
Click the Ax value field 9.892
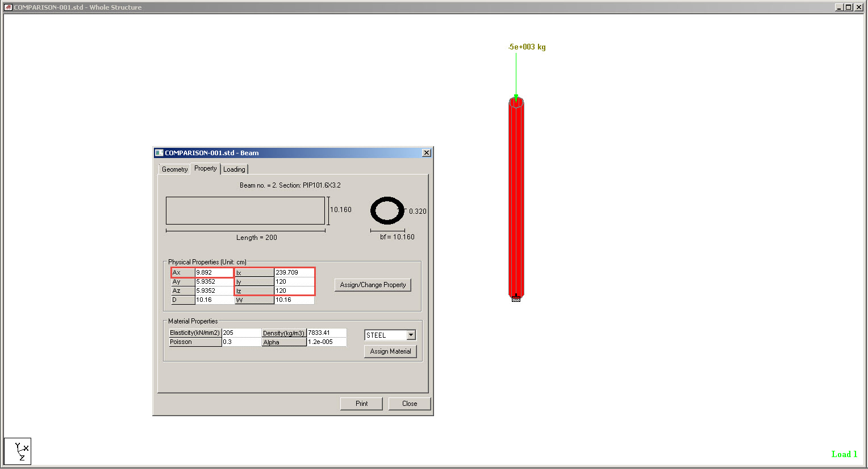click(214, 273)
